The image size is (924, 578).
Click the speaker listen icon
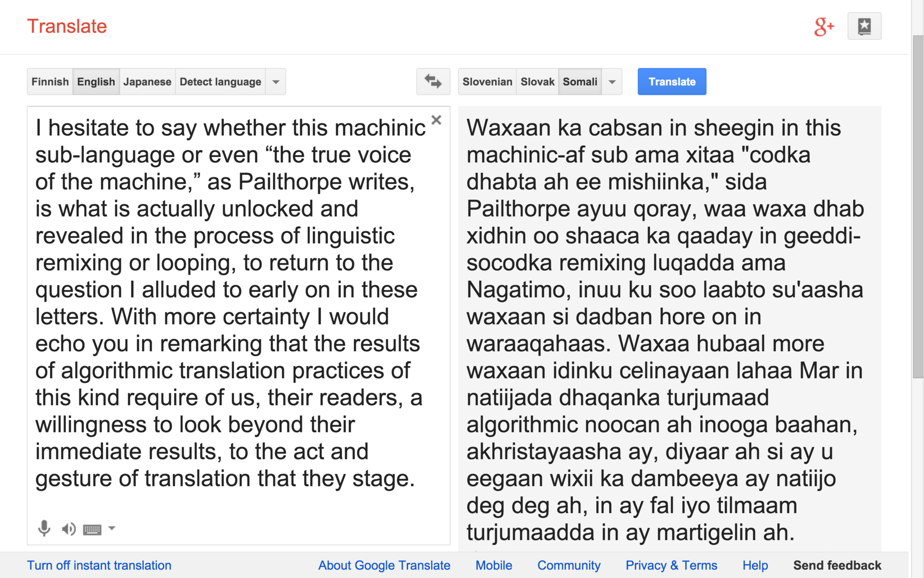68,529
